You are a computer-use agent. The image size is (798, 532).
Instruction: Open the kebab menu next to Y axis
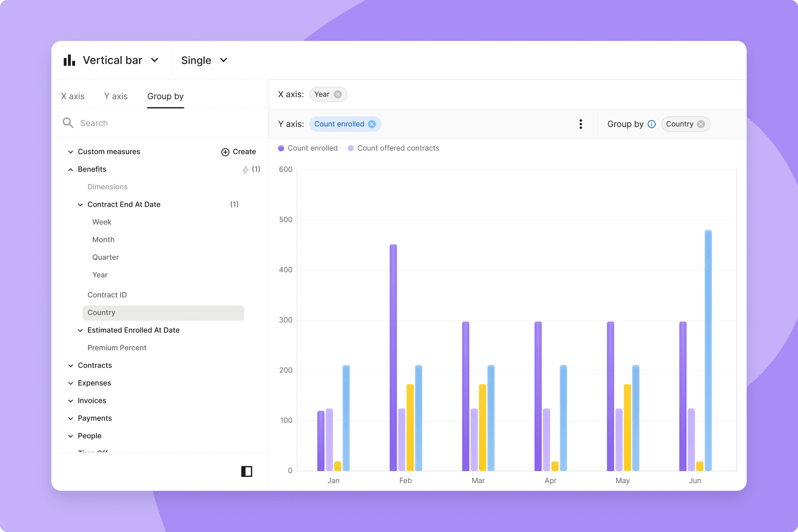coord(580,124)
